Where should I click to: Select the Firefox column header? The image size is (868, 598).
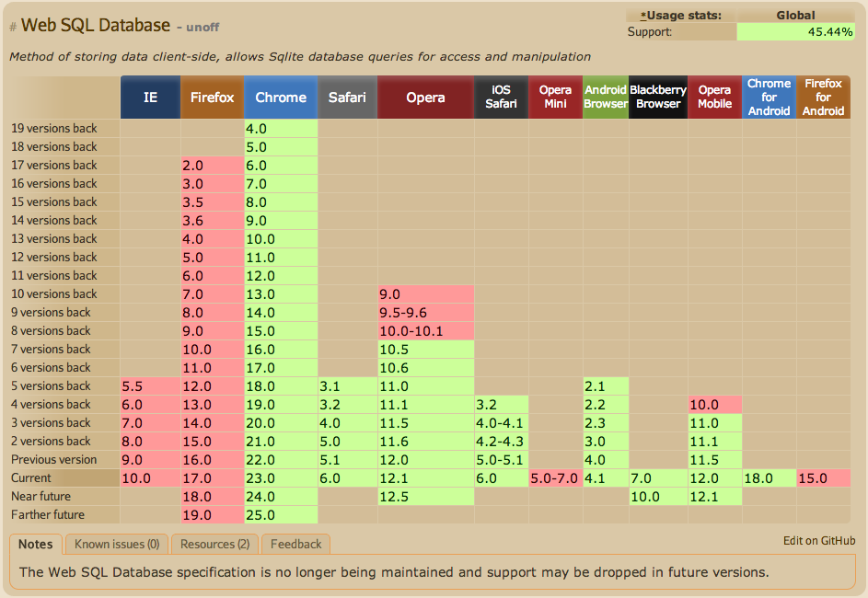pyautogui.click(x=212, y=98)
